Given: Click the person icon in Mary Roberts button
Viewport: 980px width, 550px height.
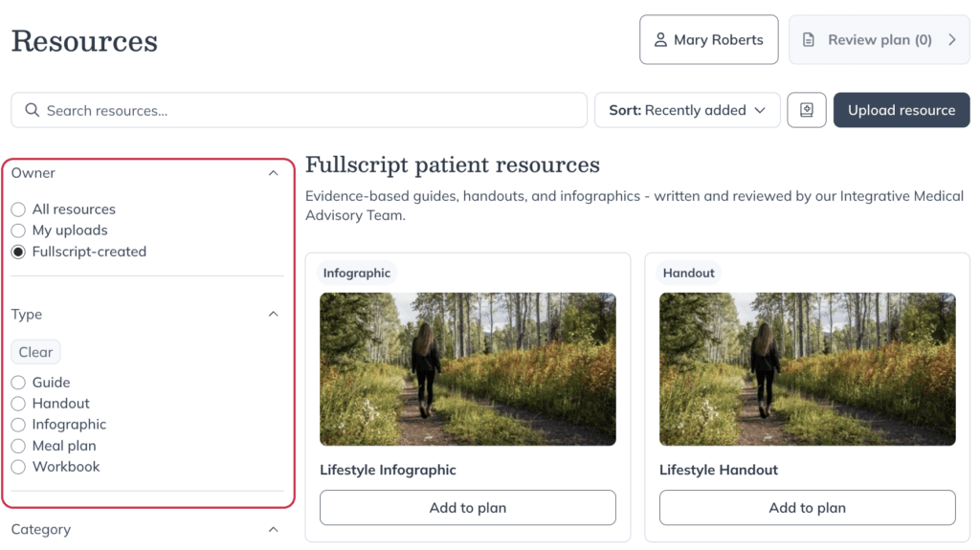Looking at the screenshot, I should (660, 40).
